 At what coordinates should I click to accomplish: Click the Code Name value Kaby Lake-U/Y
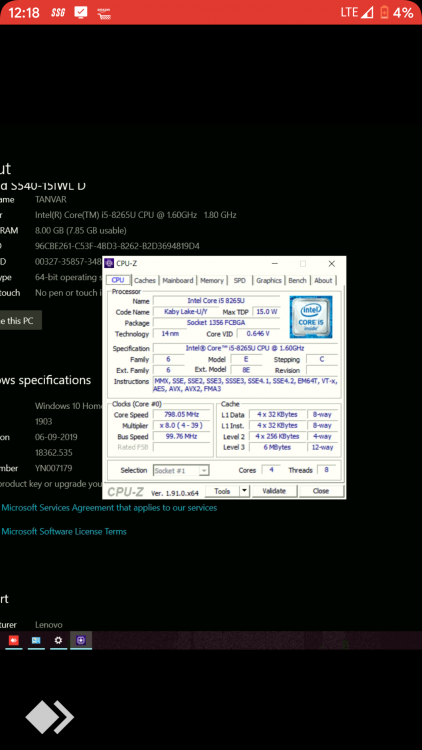click(186, 312)
